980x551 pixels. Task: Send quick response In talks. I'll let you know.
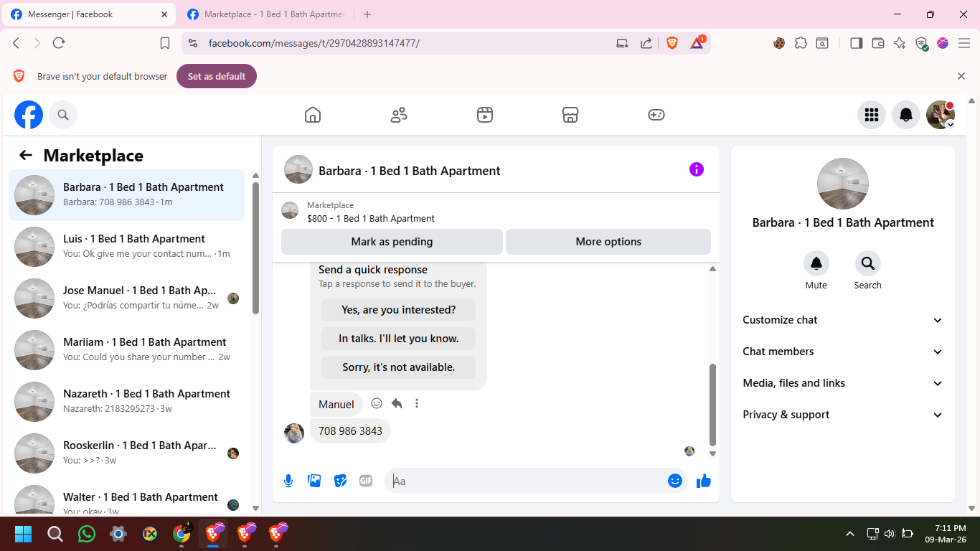click(398, 339)
